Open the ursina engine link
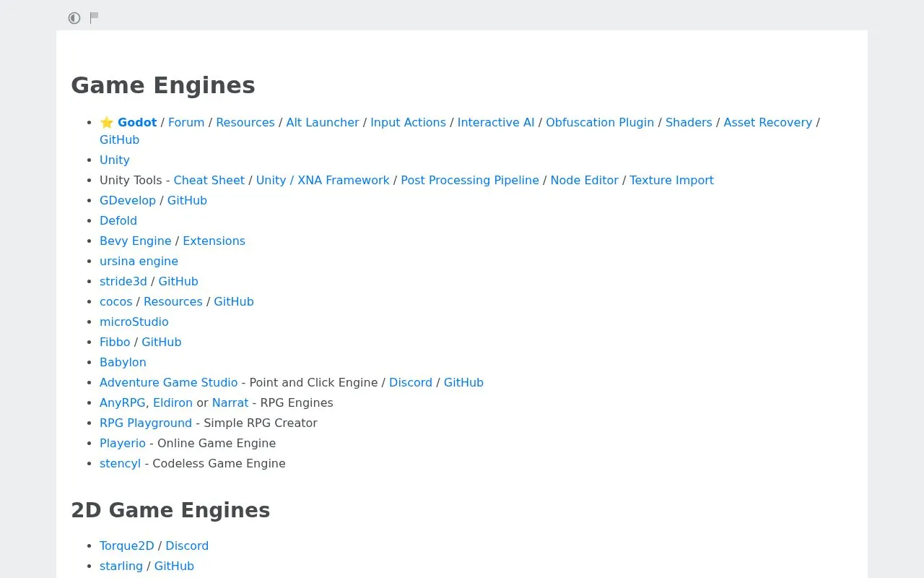The width and height of the screenshot is (924, 578). pos(139,261)
